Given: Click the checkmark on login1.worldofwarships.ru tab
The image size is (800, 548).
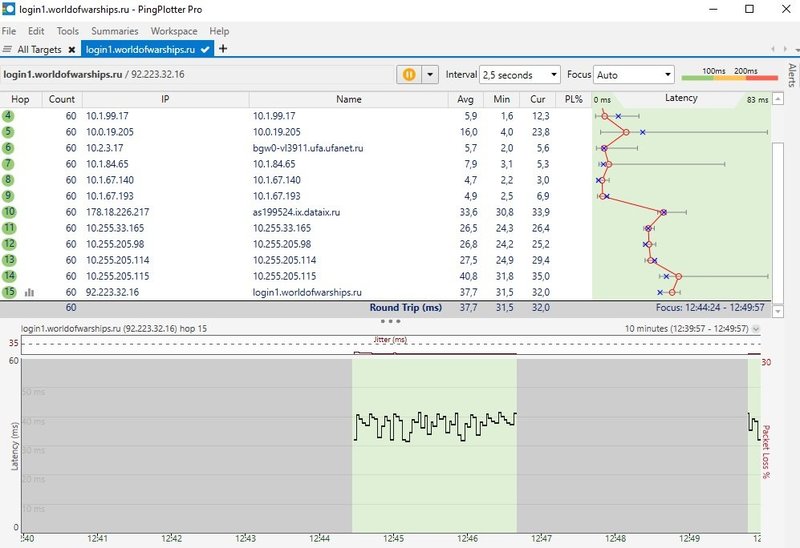Looking at the screenshot, I should 205,49.
